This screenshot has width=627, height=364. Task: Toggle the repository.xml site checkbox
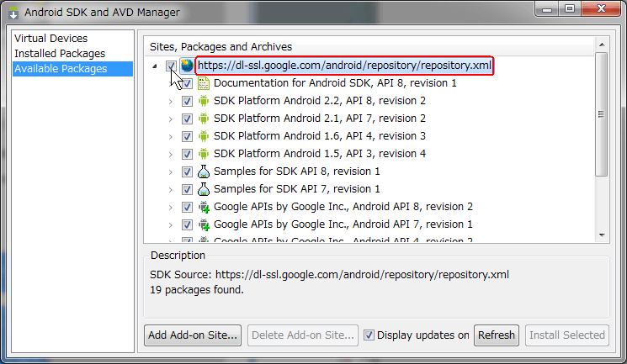click(171, 66)
